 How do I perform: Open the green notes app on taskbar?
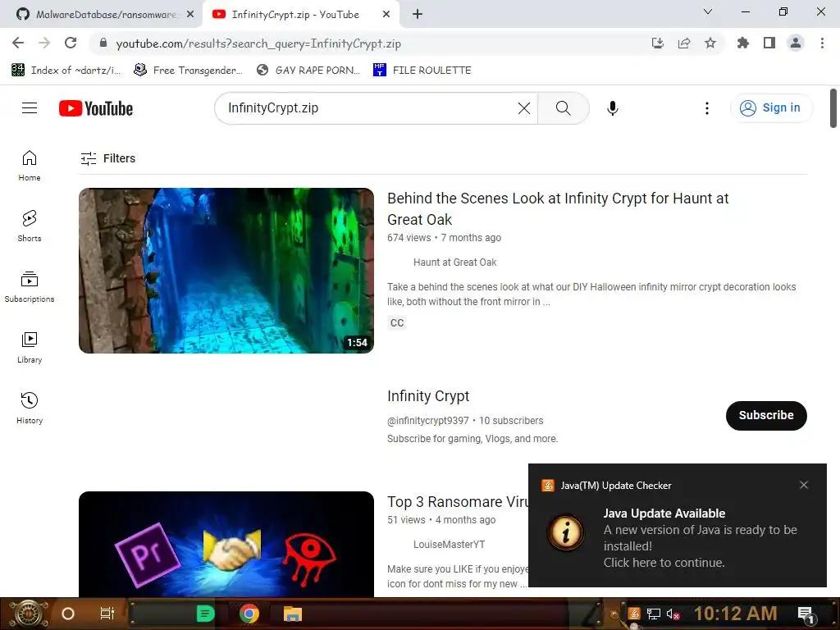(205, 614)
